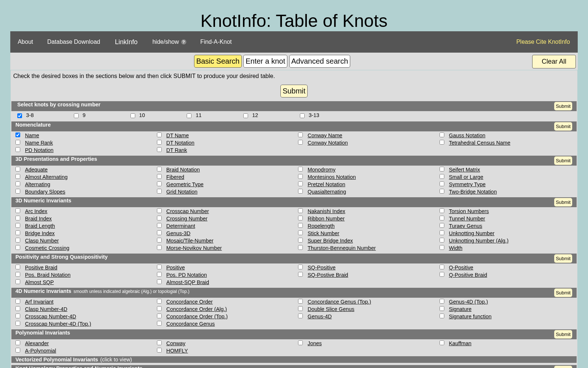Screen dimensions: 588x368
Task: Enable the DT Notation checkbox
Action: (159, 142)
